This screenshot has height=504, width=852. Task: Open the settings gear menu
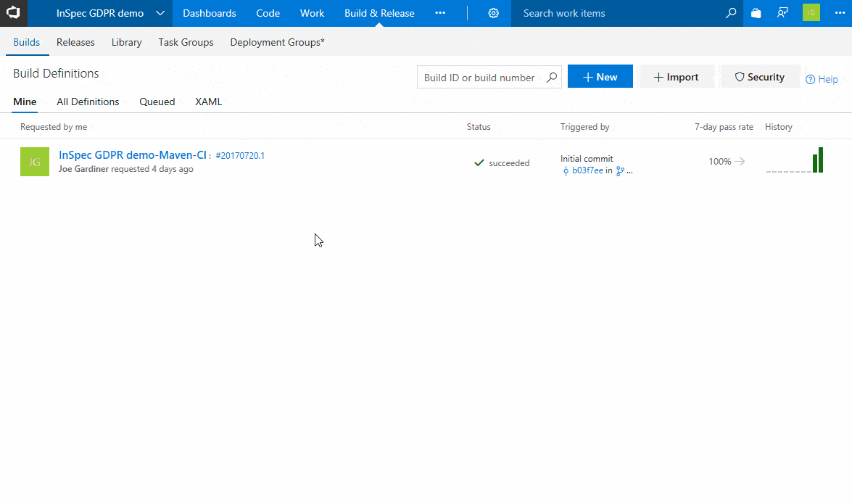tap(494, 13)
